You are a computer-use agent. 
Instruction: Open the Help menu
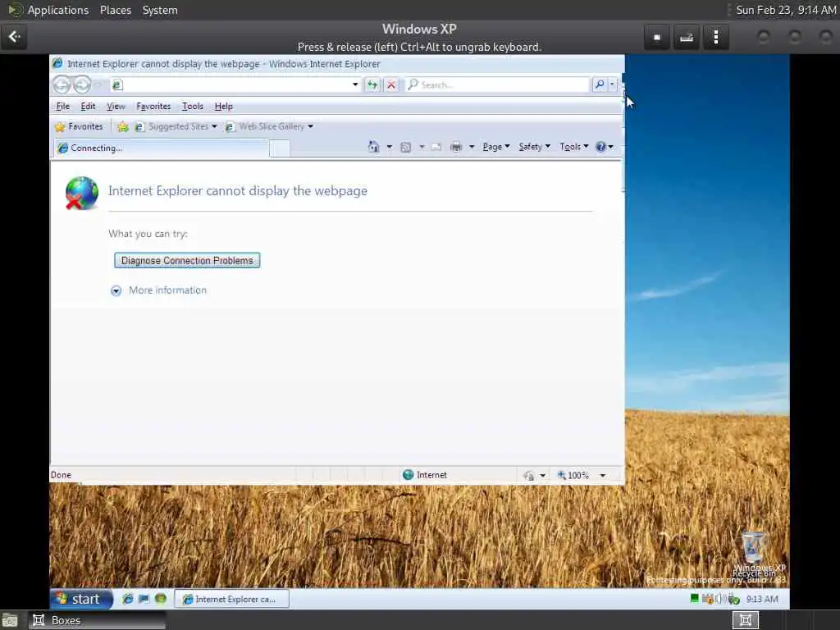tap(223, 107)
